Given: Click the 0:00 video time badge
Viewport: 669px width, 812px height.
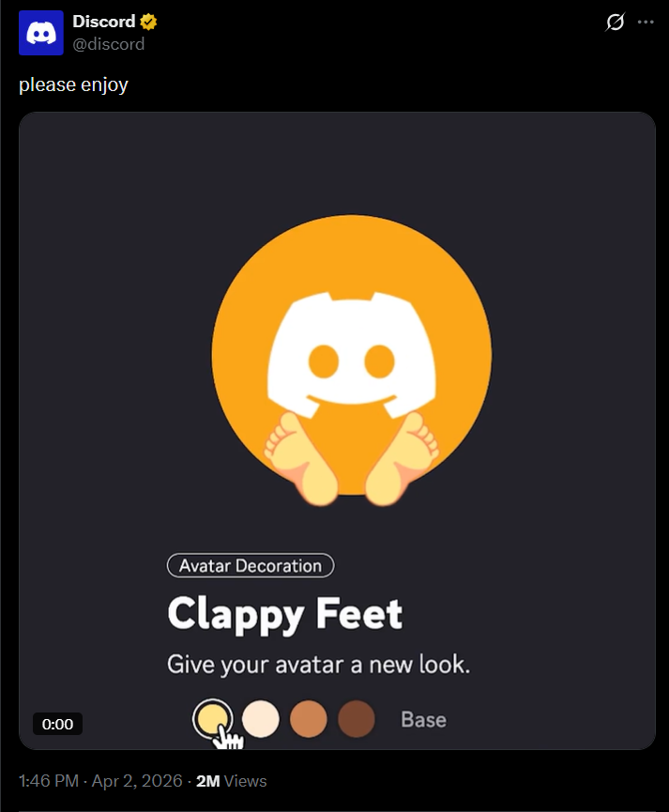Looking at the screenshot, I should pos(57,724).
